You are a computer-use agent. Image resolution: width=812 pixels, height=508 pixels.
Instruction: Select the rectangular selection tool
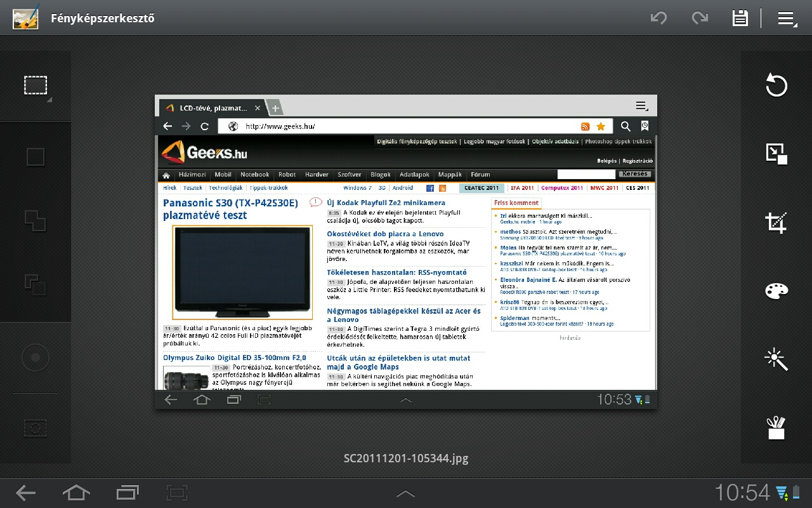coord(36,85)
